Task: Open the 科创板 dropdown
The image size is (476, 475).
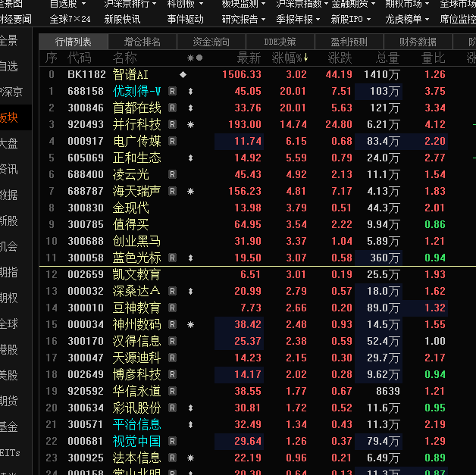Action: point(185,4)
